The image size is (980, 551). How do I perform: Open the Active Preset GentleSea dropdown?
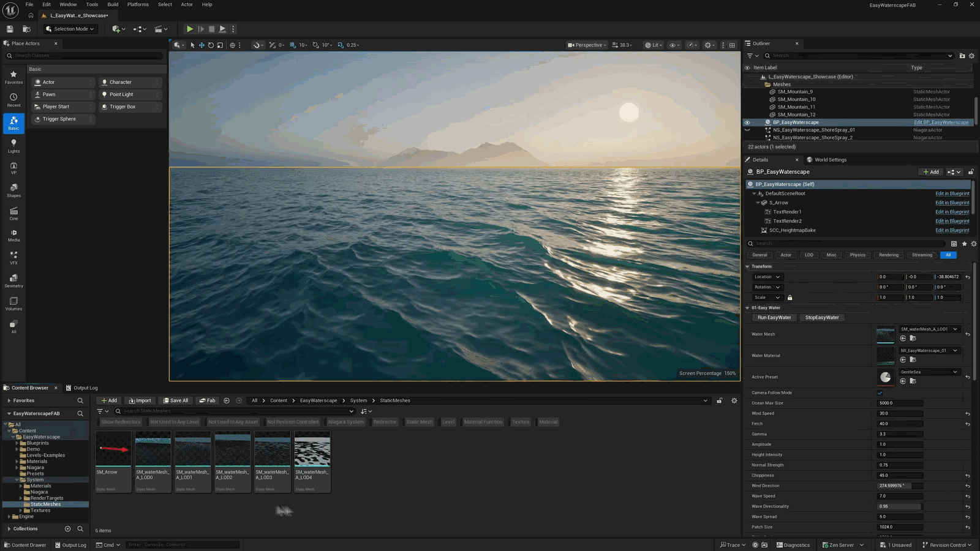929,372
